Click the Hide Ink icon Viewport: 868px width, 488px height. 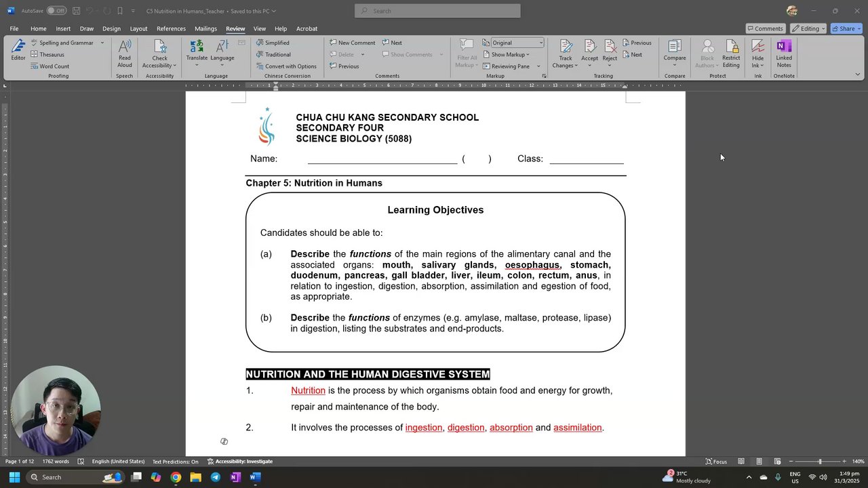coord(758,46)
